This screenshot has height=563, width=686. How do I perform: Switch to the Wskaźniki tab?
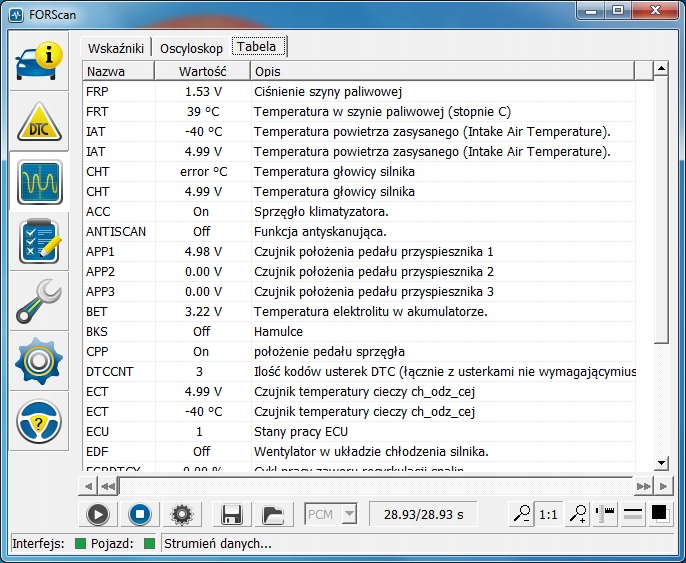click(x=117, y=48)
